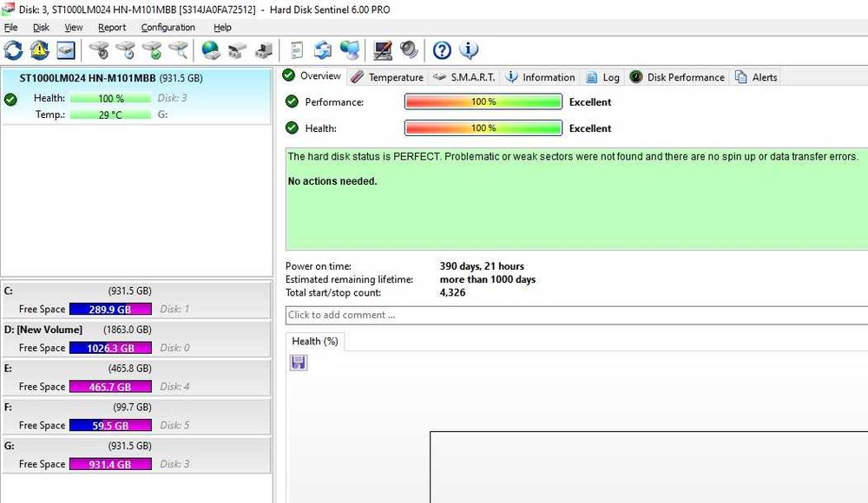This screenshot has width=868, height=503.
Task: Click the ST1000LM024 disk status check icon
Action: (x=10, y=100)
